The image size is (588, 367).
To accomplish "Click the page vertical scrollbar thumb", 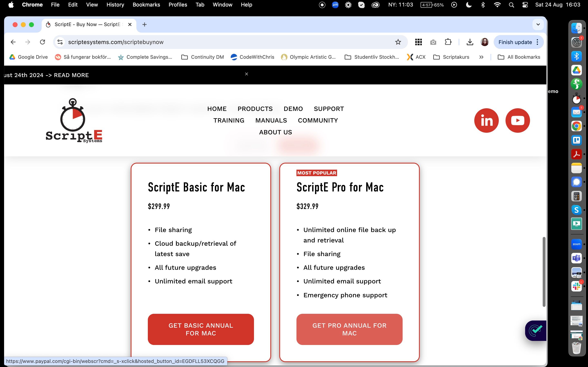I will tap(544, 272).
